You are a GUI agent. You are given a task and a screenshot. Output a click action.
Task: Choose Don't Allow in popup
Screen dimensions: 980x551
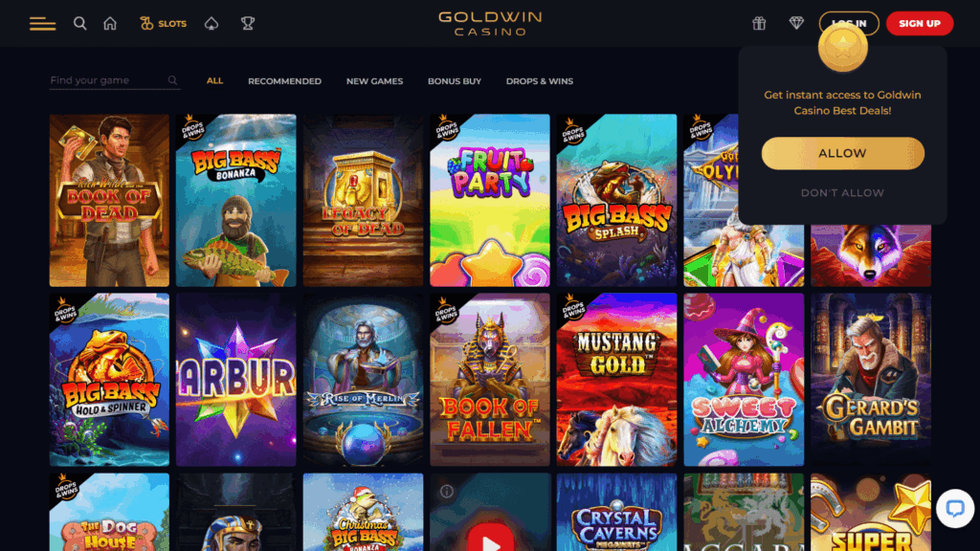point(842,192)
